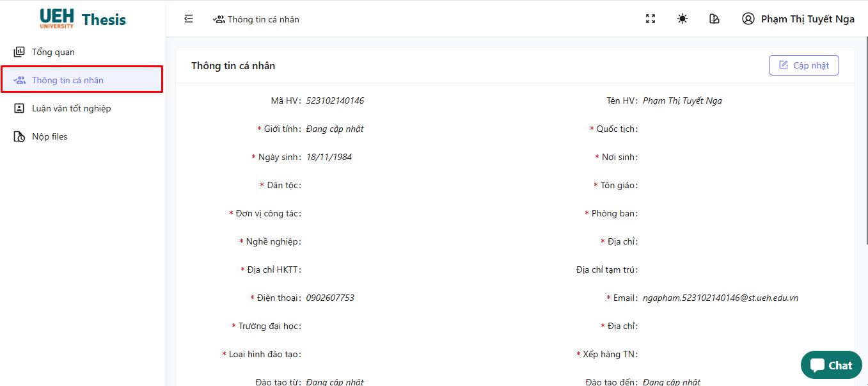Click the email address value
The width and height of the screenshot is (868, 386).
tap(720, 298)
